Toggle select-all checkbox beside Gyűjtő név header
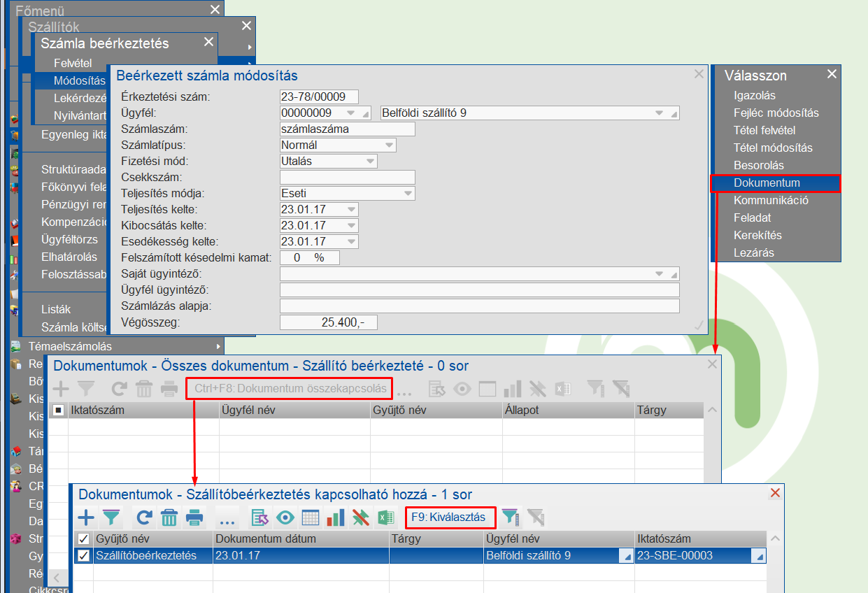Image resolution: width=868 pixels, height=593 pixels. tap(84, 538)
